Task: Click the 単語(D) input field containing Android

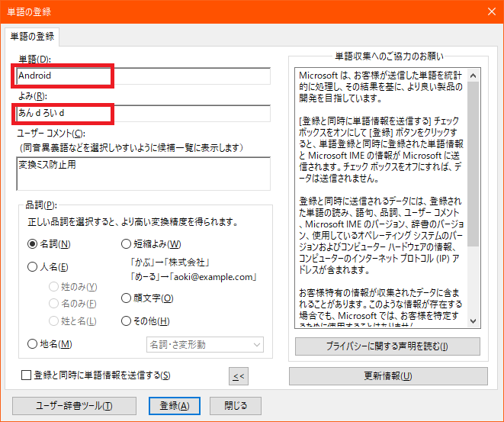Action: (143, 76)
